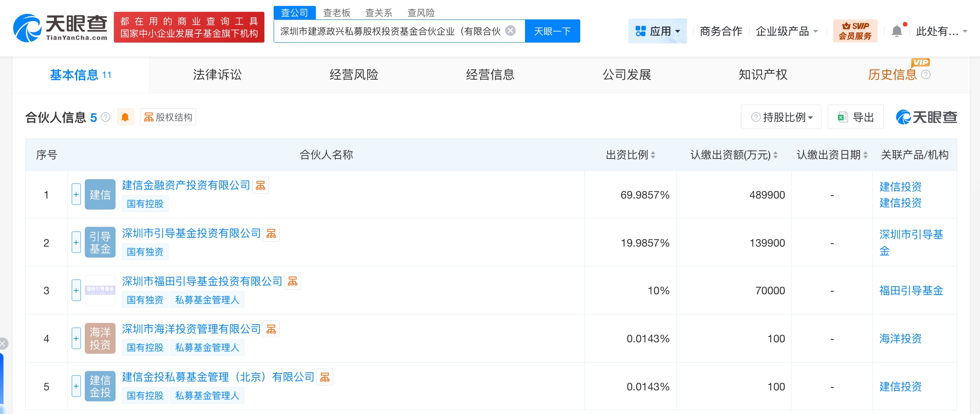Click the 天眼查 logo to go home

[60, 28]
